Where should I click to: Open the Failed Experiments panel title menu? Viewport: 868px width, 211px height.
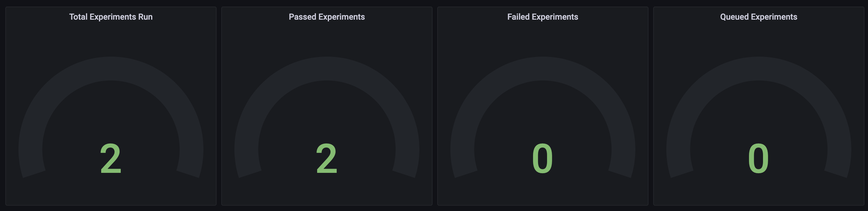click(543, 17)
